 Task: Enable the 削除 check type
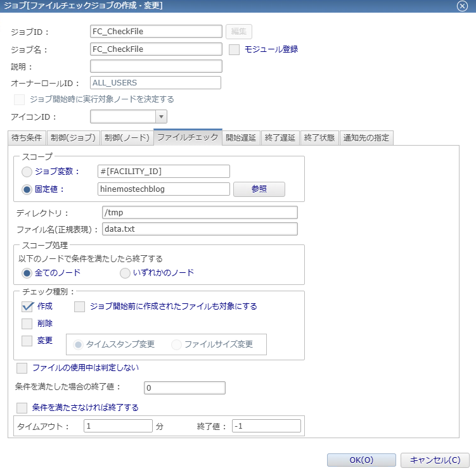tap(27, 324)
